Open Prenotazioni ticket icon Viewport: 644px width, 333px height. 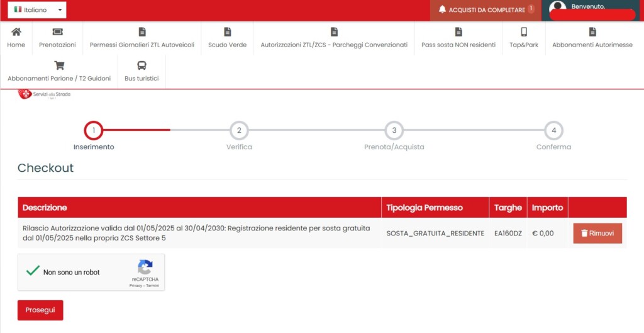[x=57, y=31]
